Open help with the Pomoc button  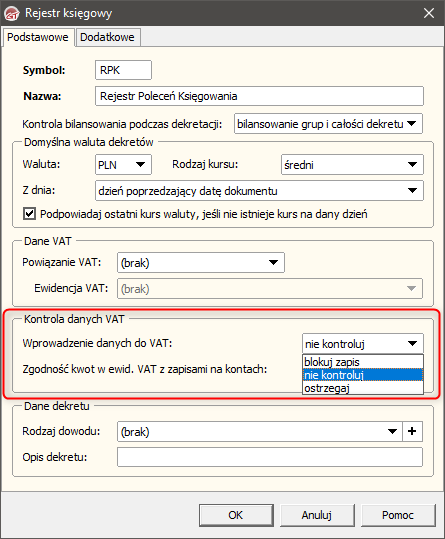point(398,515)
